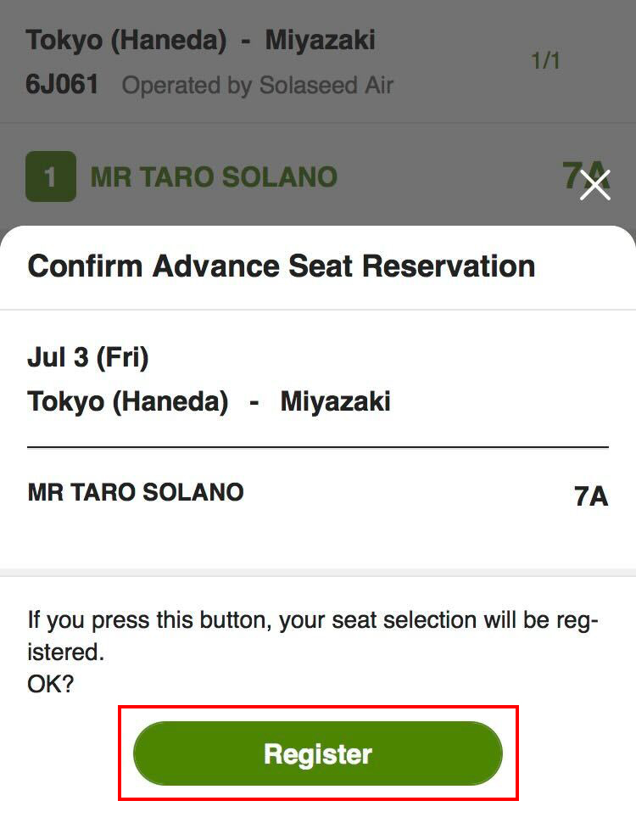Click the gray separator band above the message

pyautogui.click(x=318, y=573)
